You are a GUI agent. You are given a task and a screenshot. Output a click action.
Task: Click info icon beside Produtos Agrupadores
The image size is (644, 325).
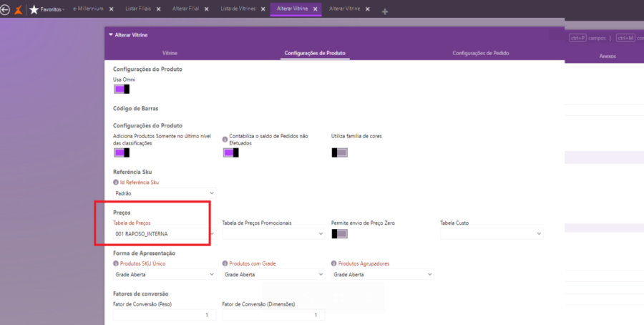tap(334, 263)
